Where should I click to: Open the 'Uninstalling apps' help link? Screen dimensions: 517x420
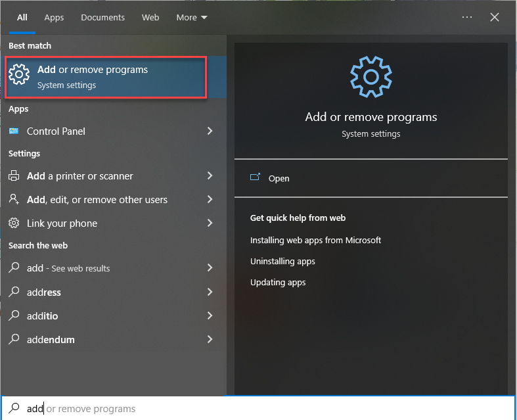pyautogui.click(x=282, y=262)
